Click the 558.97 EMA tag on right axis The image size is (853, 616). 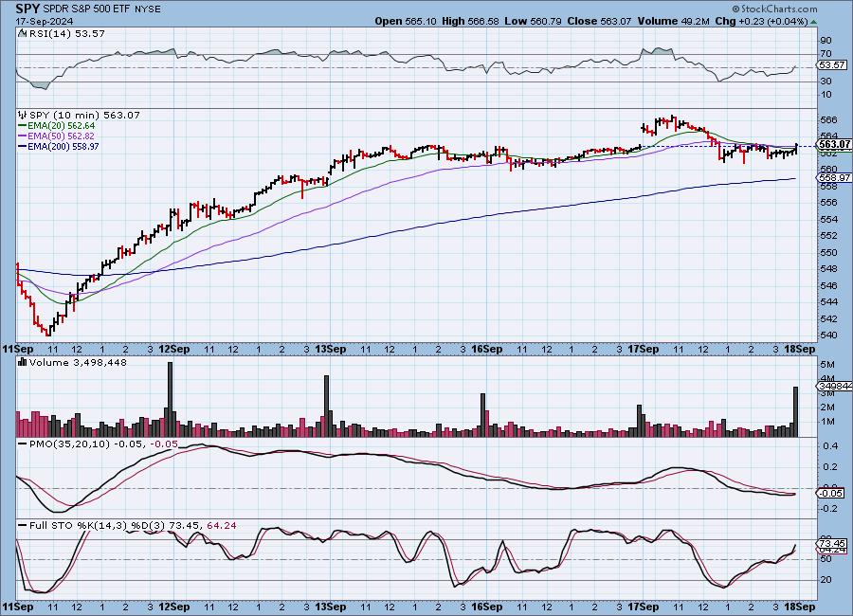click(x=834, y=177)
